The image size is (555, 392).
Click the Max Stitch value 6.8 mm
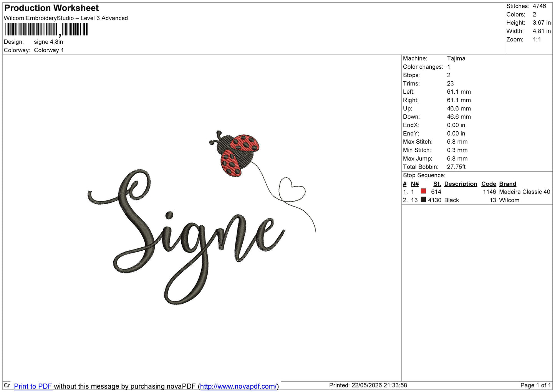point(457,142)
